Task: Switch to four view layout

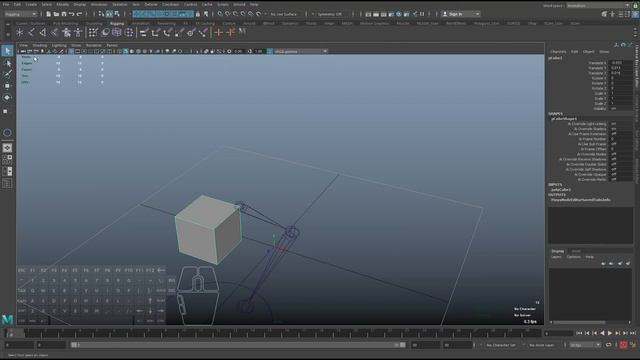Action: click(x=7, y=160)
